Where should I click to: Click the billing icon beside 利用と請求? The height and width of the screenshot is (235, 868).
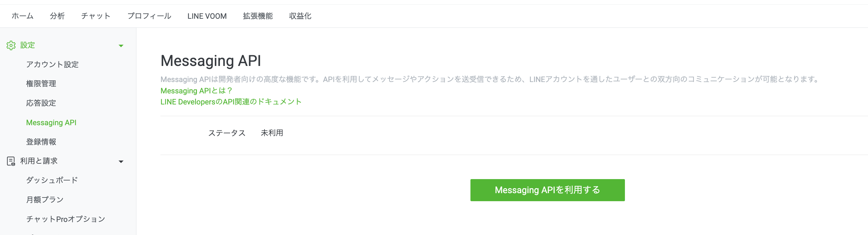(x=11, y=161)
